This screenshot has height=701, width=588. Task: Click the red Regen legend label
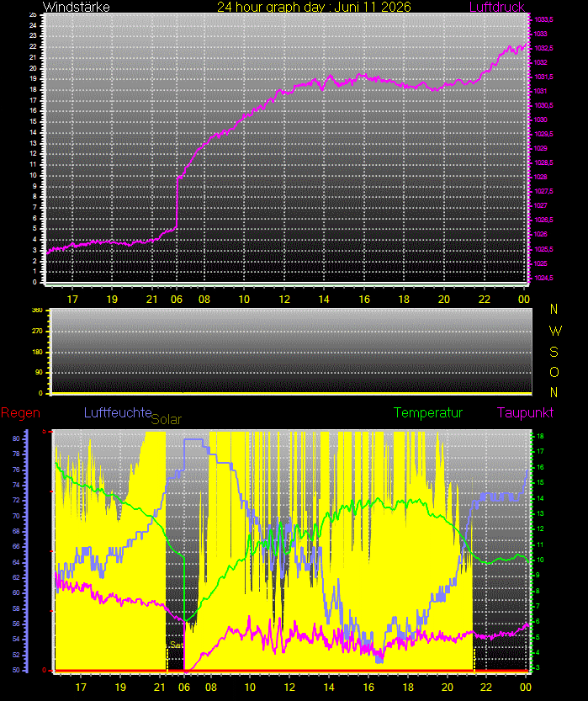20,412
